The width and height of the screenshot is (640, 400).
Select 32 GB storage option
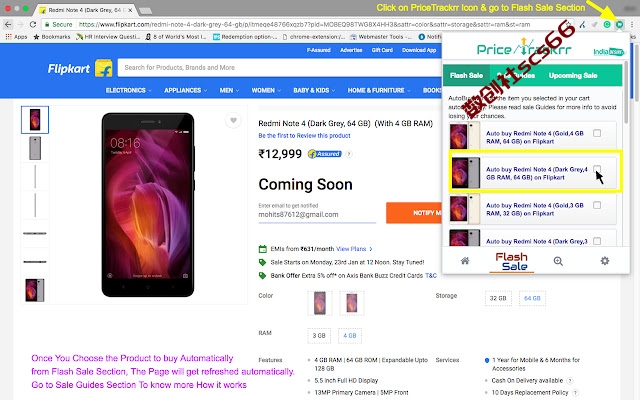click(x=498, y=298)
